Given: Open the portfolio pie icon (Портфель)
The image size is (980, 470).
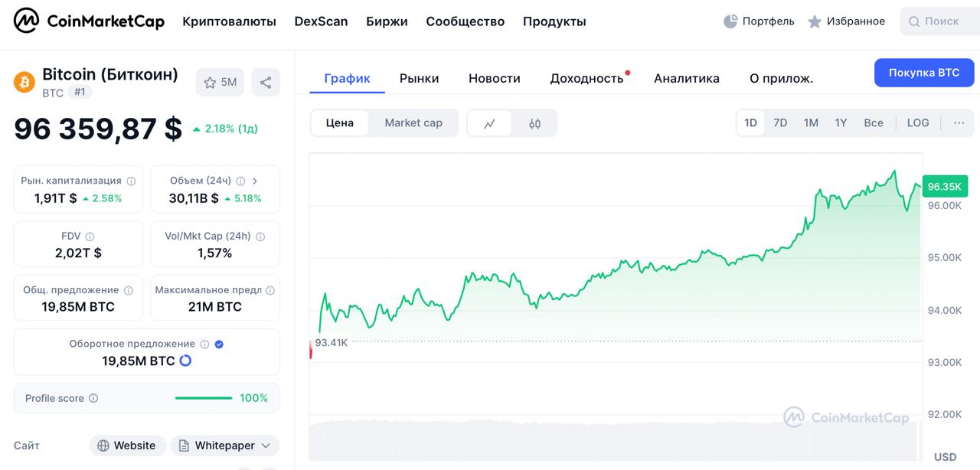Looking at the screenshot, I should pos(730,21).
